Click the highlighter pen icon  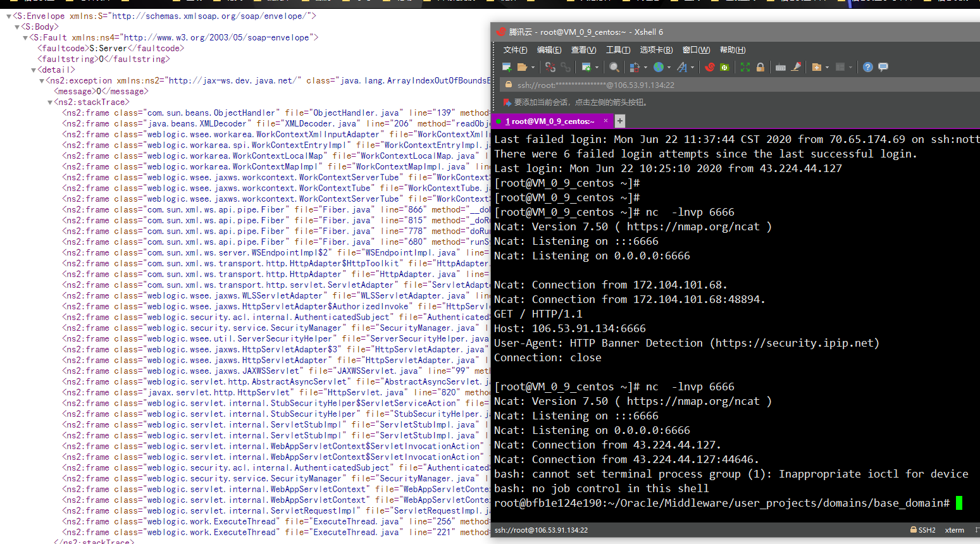pos(797,67)
